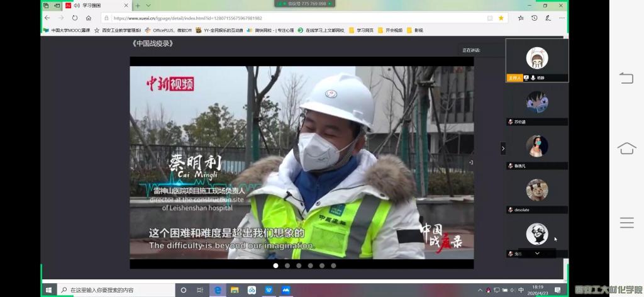Expand more participants with down chevron
Screen dimensions: 644x297
[537, 253]
